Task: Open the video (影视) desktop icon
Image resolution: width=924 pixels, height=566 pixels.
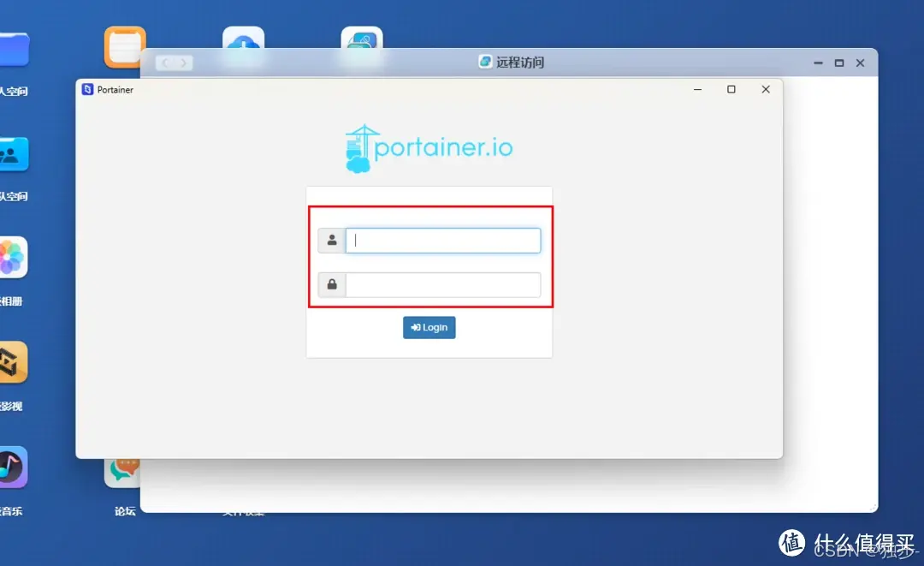Action: pos(13,362)
